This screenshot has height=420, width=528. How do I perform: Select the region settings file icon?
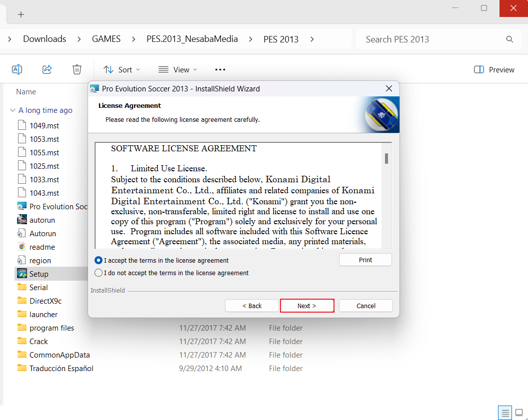coord(22,260)
